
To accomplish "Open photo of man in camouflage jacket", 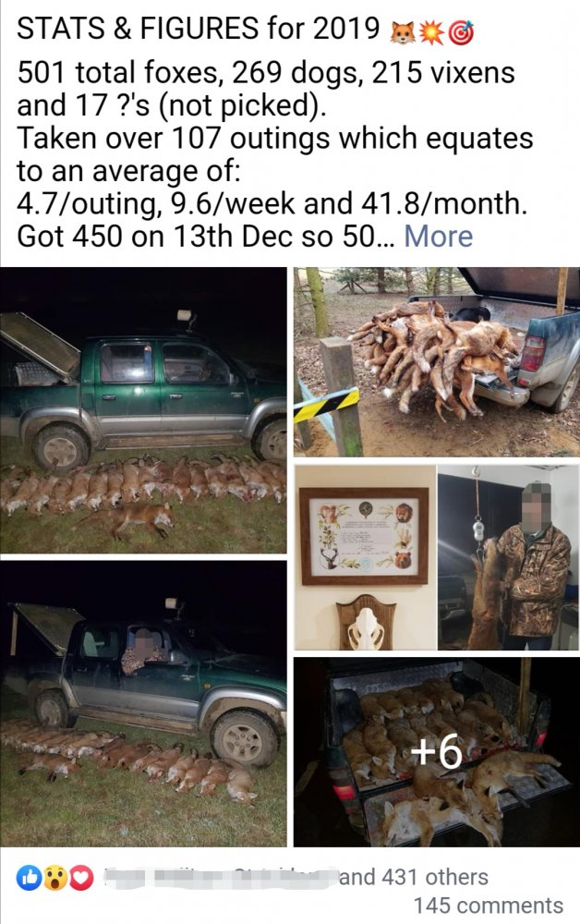I will tap(509, 557).
